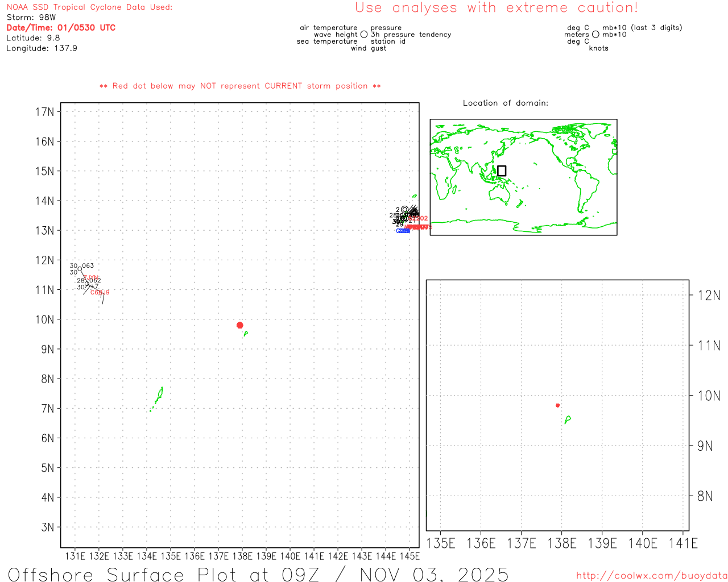Click the "141E" longitude label on inset map
Image resolution: width=728 pixels, height=582 pixels.
(x=683, y=543)
